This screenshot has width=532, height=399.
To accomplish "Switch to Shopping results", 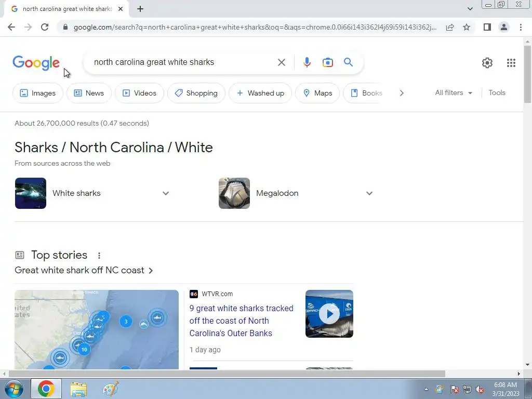I will 196,93.
